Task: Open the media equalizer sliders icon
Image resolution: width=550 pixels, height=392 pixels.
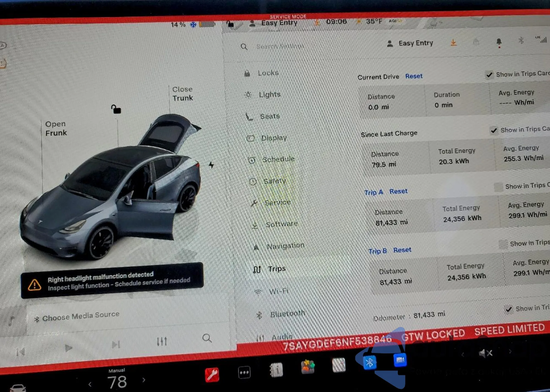Action: coord(162,341)
